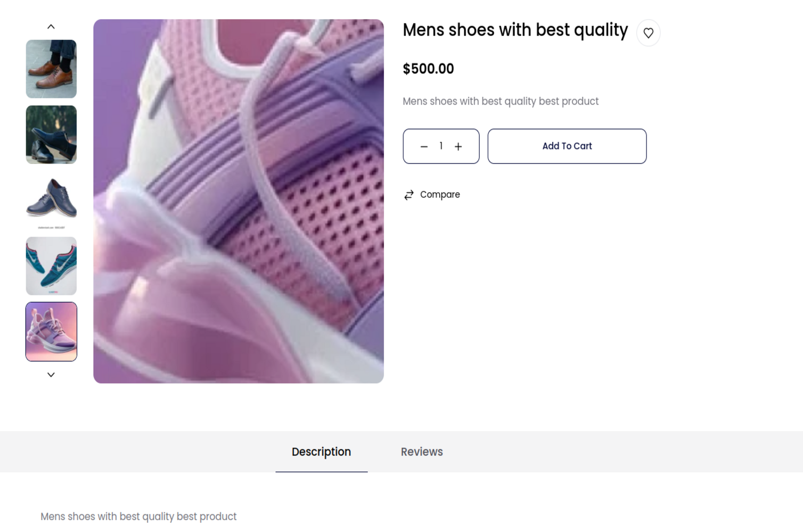Click the large pink sneaker product image

tap(239, 201)
